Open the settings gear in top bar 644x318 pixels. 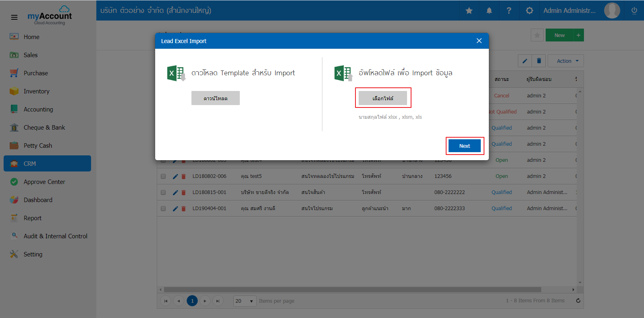coord(529,10)
